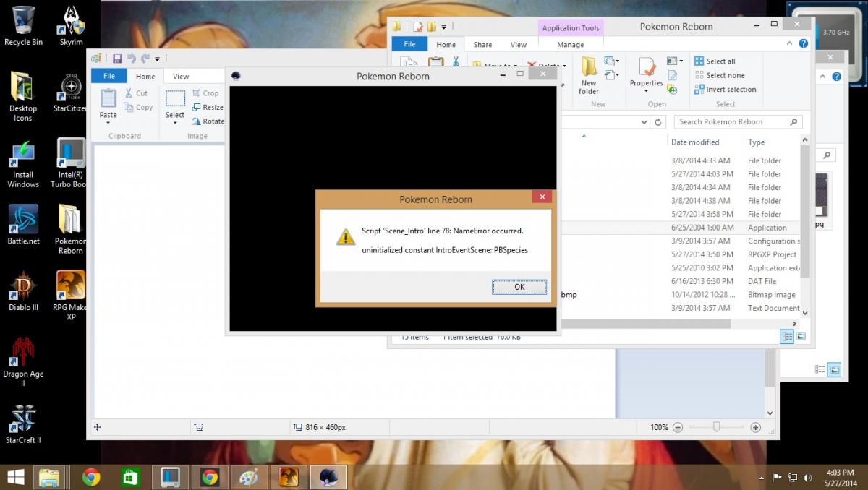Click the Edit icon in Explorer Open group
The width and height of the screenshot is (868, 490).
pyautogui.click(x=672, y=75)
